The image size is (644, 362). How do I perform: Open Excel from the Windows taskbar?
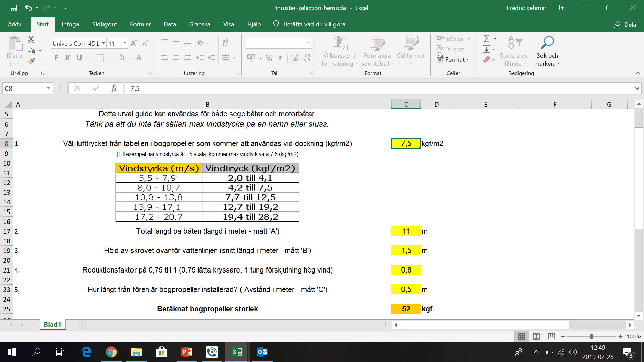click(237, 352)
